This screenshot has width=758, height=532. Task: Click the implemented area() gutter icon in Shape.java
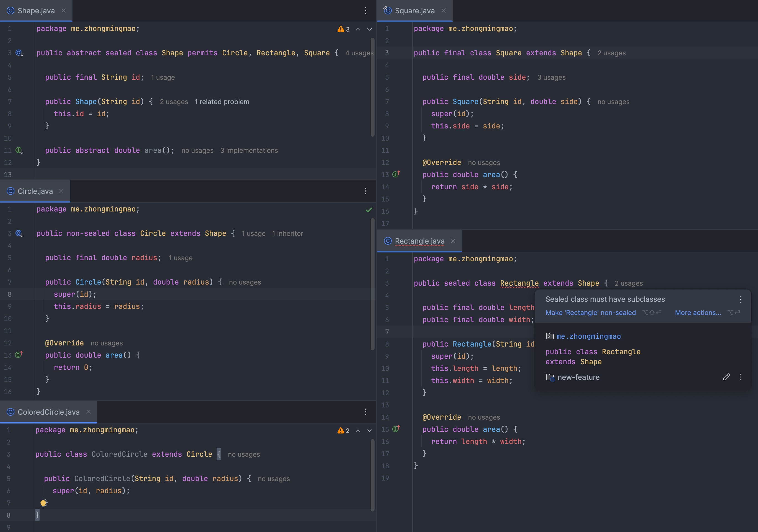(x=19, y=151)
